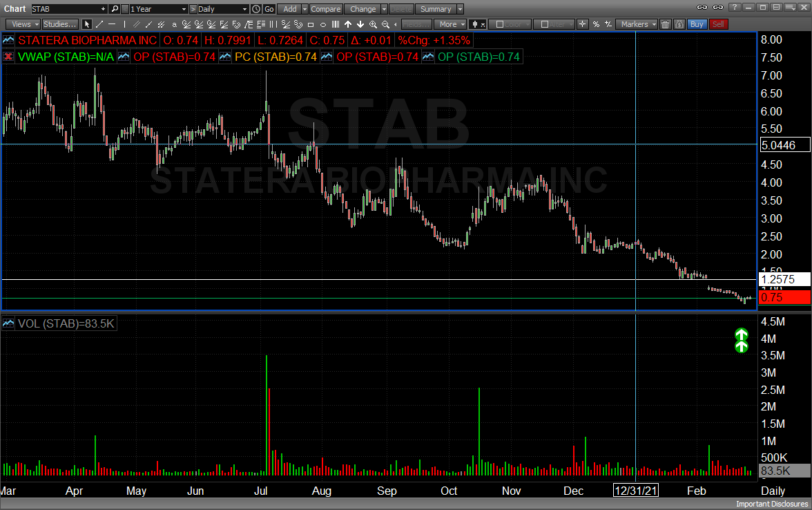Click chart icon beside STATERA BIOPHARMA INC
812x510 pixels.
click(x=8, y=40)
